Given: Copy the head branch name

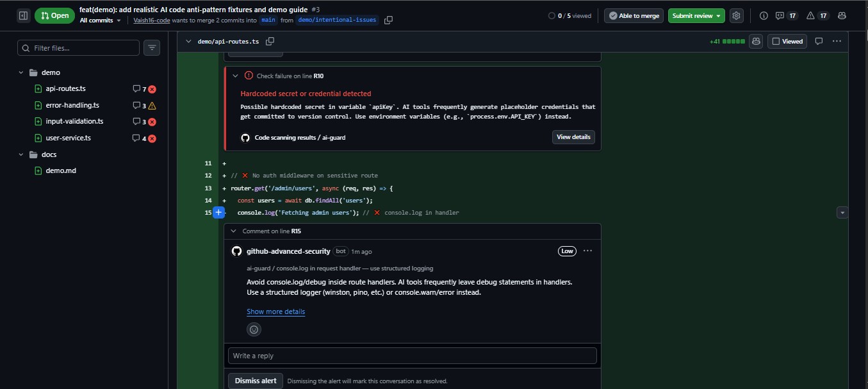Looking at the screenshot, I should pyautogui.click(x=388, y=21).
